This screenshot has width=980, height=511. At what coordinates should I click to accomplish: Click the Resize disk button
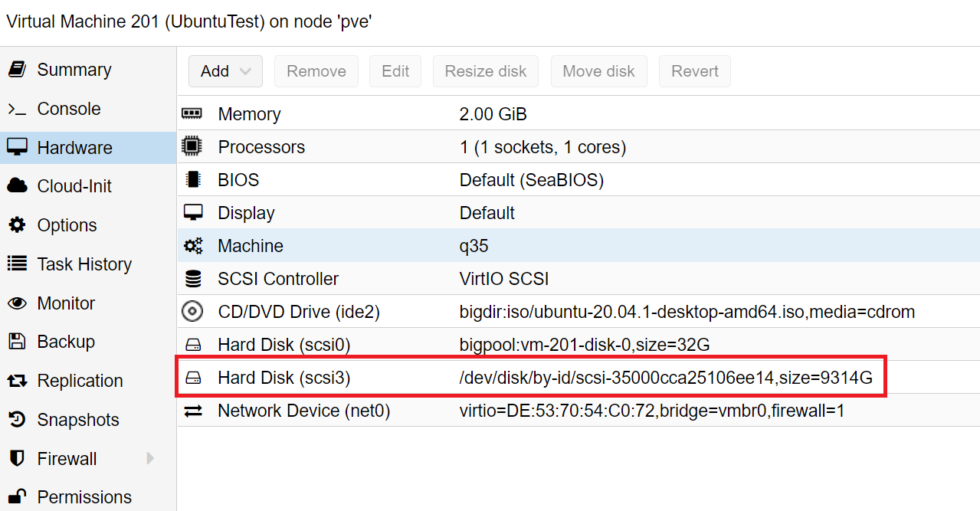[485, 70]
